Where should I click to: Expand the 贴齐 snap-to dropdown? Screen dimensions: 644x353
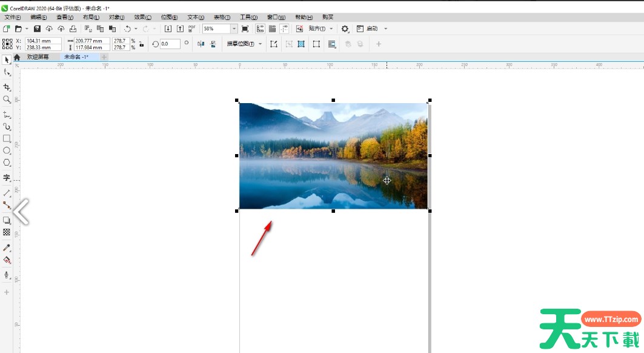coord(331,29)
